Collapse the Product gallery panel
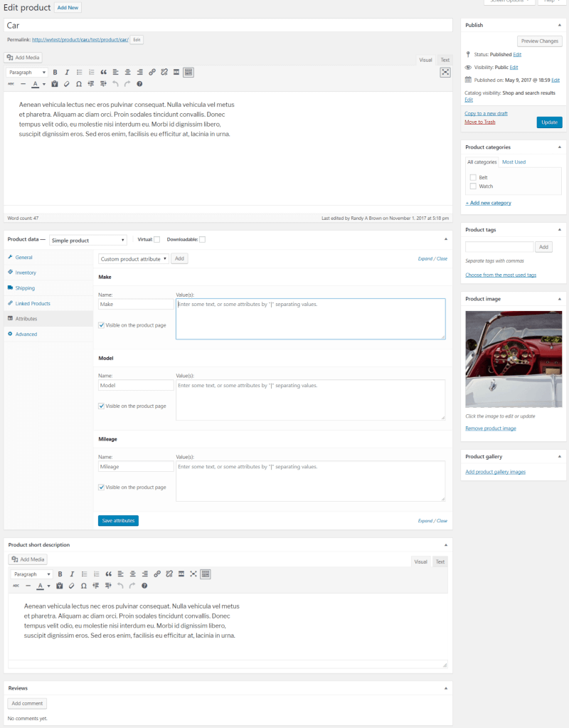 click(559, 456)
